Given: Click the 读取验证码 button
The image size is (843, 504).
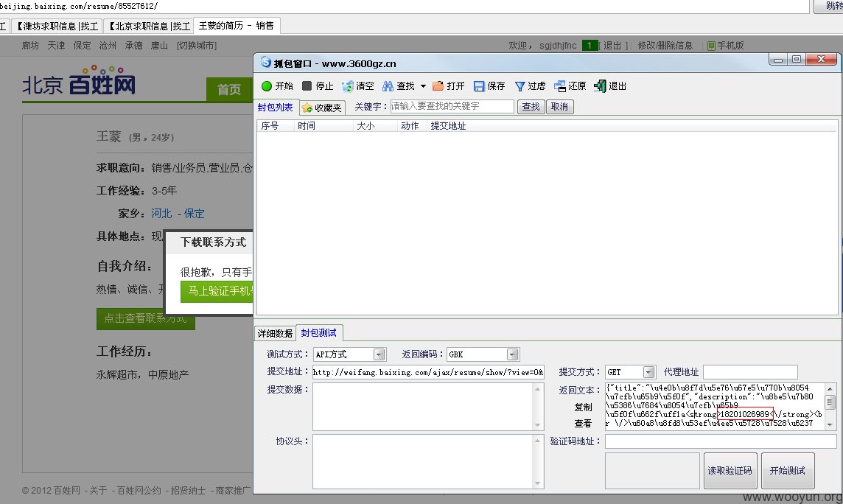Looking at the screenshot, I should (x=730, y=471).
